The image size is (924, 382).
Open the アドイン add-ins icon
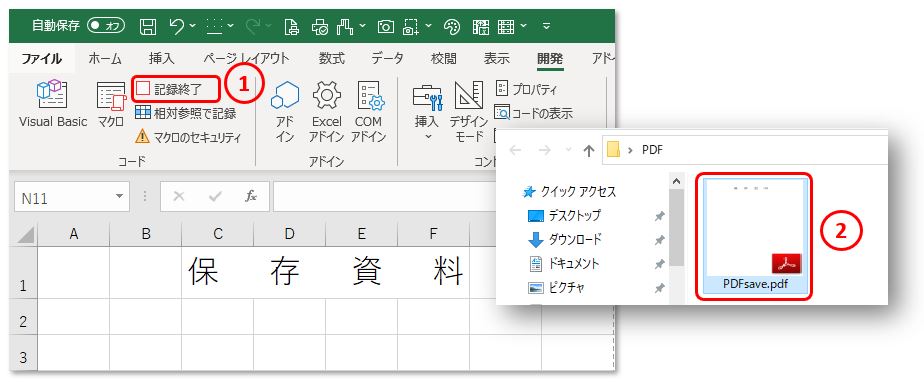(x=285, y=111)
